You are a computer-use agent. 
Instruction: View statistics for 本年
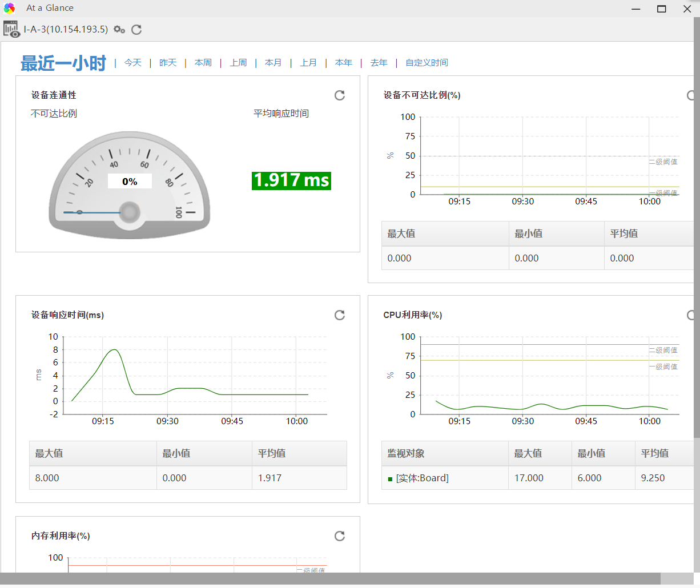pyautogui.click(x=344, y=63)
